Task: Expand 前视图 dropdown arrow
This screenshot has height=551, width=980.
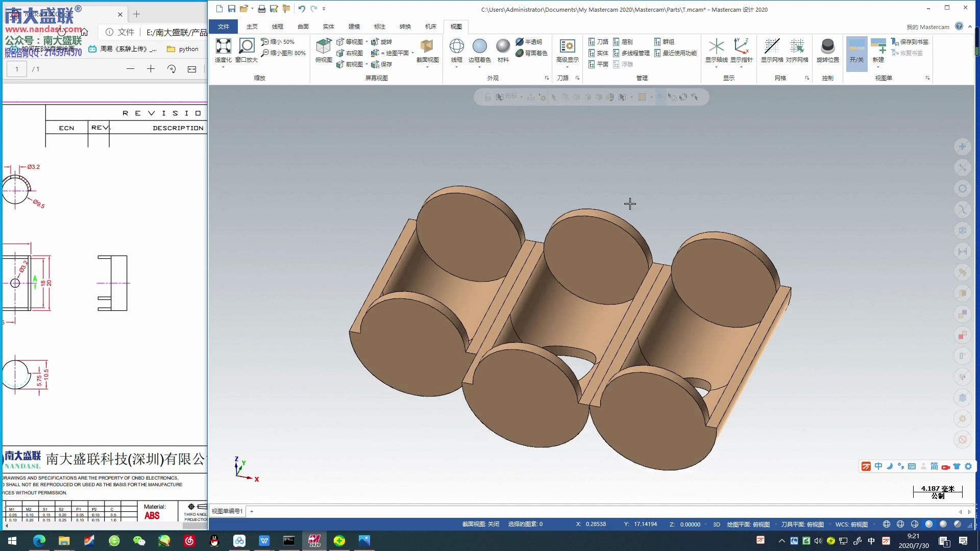Action: pyautogui.click(x=366, y=64)
